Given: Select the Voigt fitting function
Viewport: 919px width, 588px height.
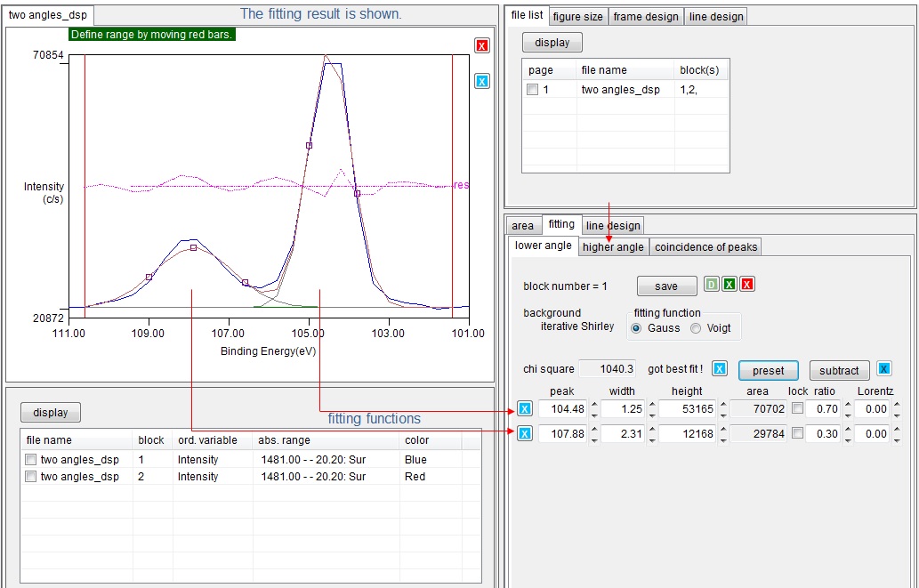Looking at the screenshot, I should 696,328.
